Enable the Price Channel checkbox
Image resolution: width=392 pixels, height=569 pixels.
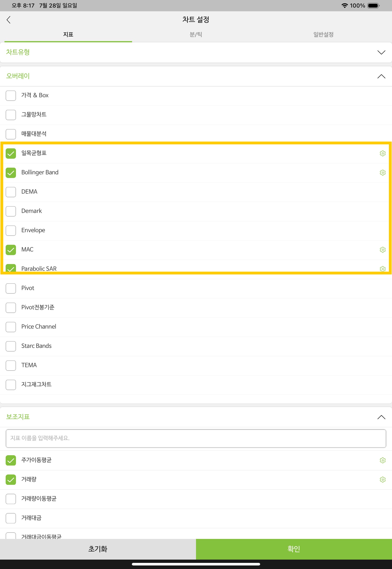[x=11, y=327]
